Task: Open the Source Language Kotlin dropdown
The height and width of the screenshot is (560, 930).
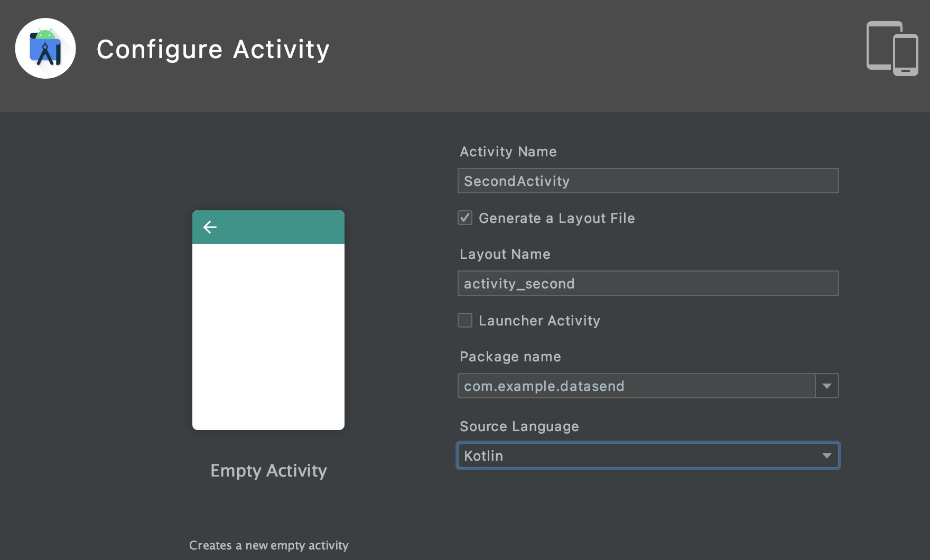Action: (648, 456)
